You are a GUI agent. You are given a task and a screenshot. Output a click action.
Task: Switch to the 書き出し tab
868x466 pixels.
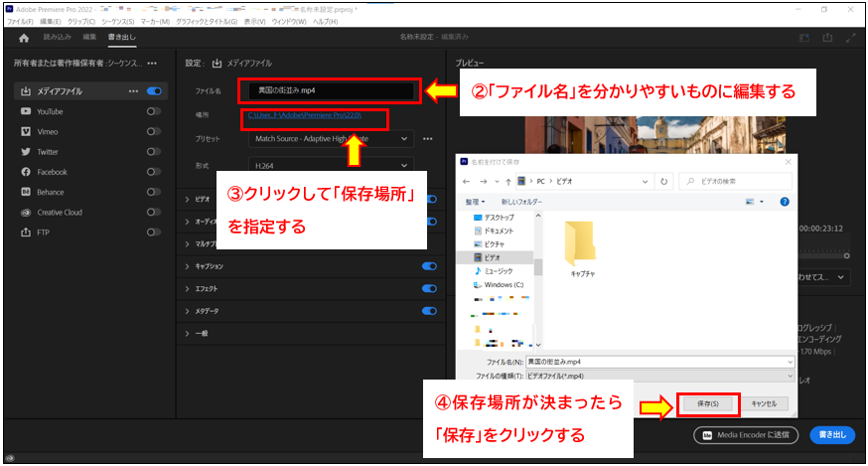122,37
